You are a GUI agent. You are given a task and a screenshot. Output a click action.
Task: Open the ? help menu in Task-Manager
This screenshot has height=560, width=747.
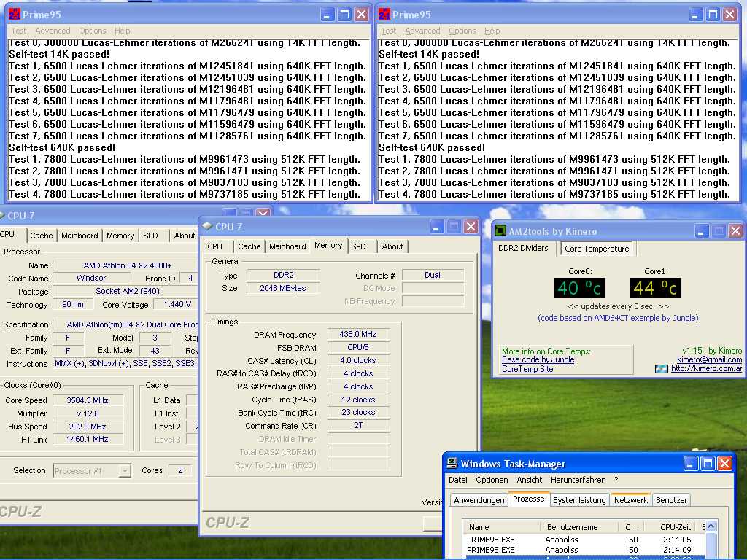(x=616, y=480)
